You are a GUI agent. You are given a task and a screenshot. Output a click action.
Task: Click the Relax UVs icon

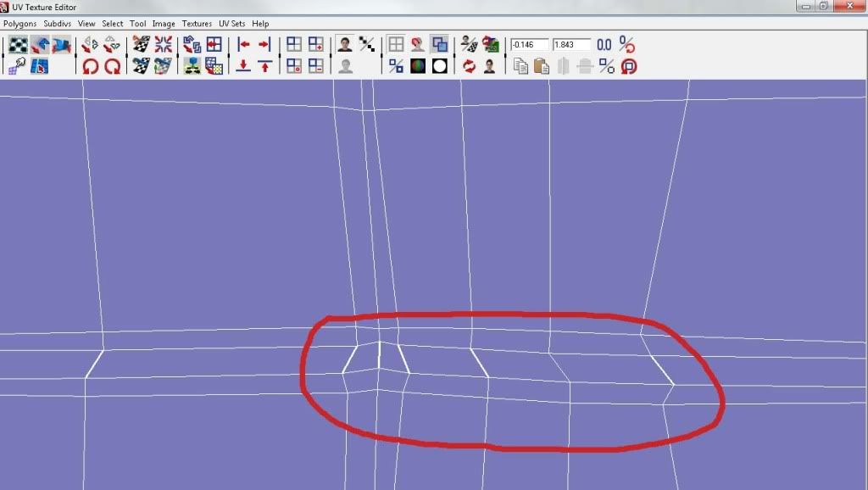click(214, 66)
